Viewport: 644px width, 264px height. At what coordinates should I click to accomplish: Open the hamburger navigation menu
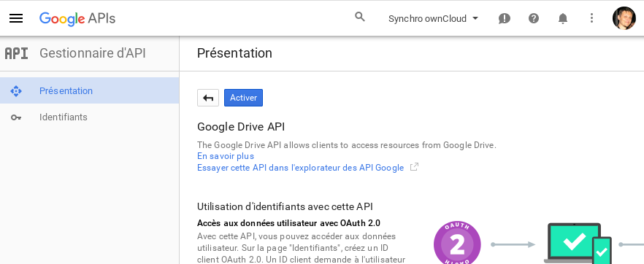coord(16,18)
